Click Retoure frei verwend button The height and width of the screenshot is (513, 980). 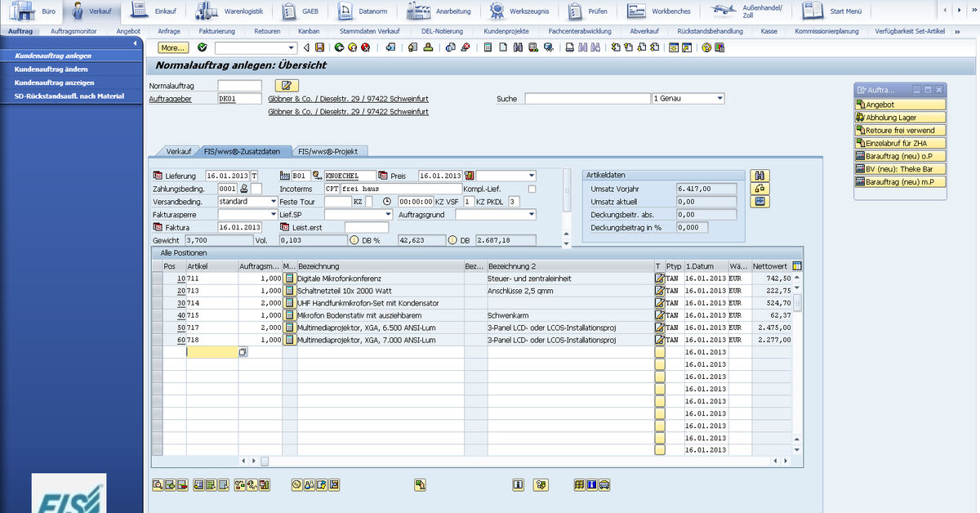[x=900, y=131]
